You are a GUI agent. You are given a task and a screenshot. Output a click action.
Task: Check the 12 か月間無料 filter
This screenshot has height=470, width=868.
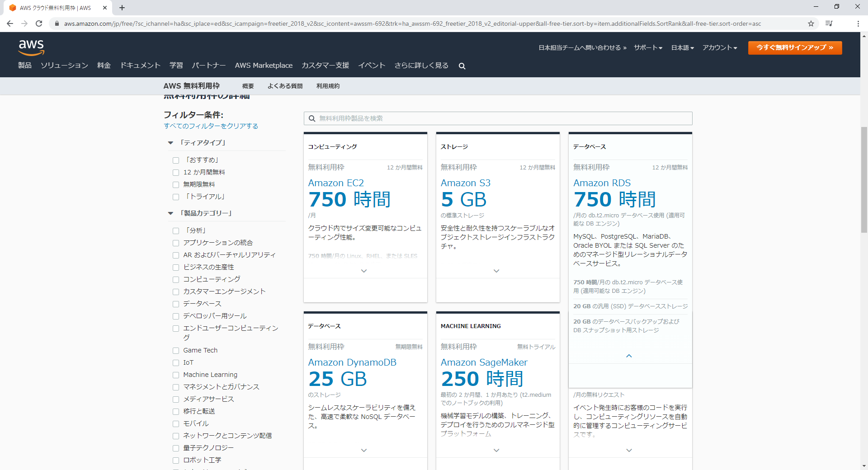176,173
